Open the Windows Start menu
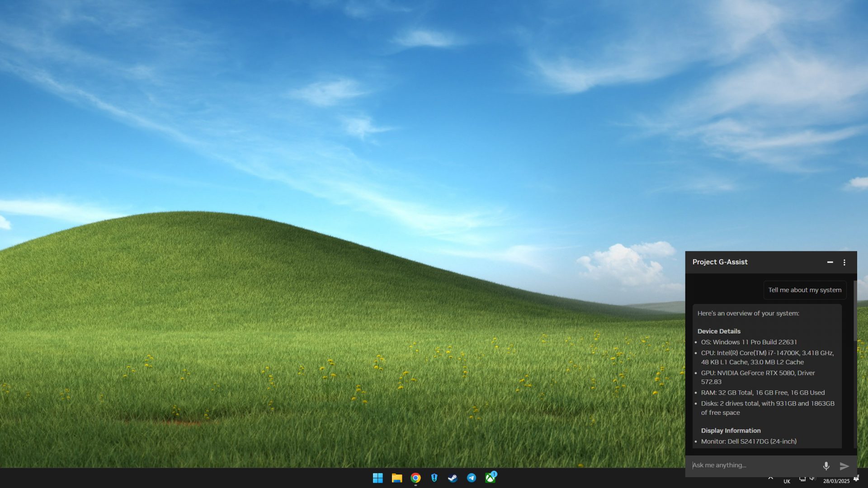868x488 pixels. (377, 478)
